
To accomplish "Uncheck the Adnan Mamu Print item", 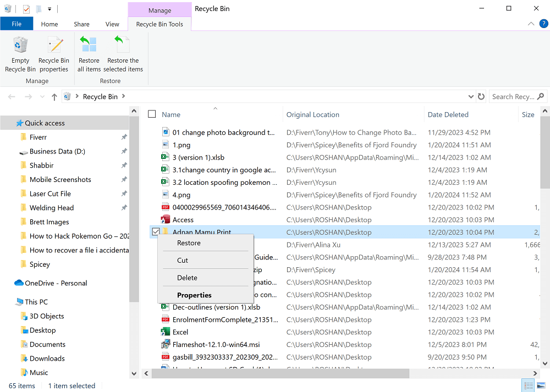I will tap(156, 231).
